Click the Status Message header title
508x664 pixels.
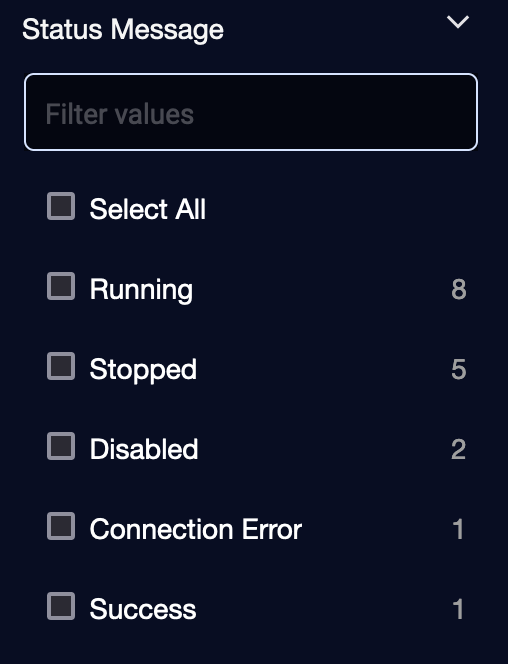(x=123, y=30)
